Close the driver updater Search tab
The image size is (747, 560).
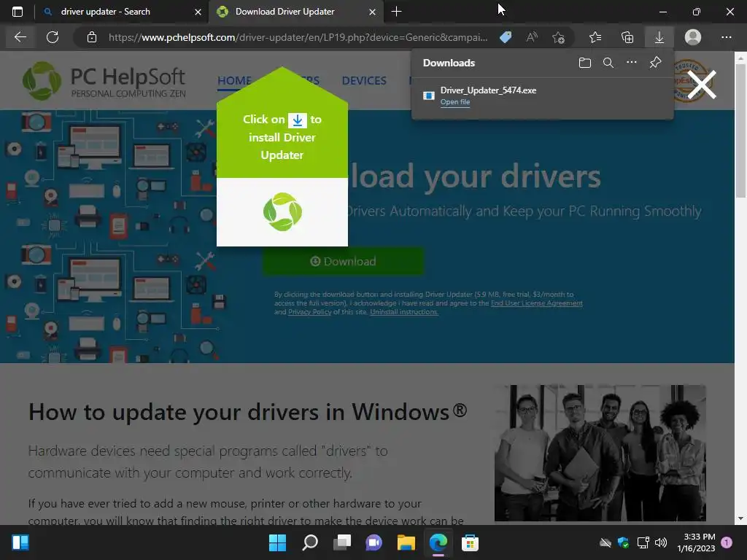[198, 12]
